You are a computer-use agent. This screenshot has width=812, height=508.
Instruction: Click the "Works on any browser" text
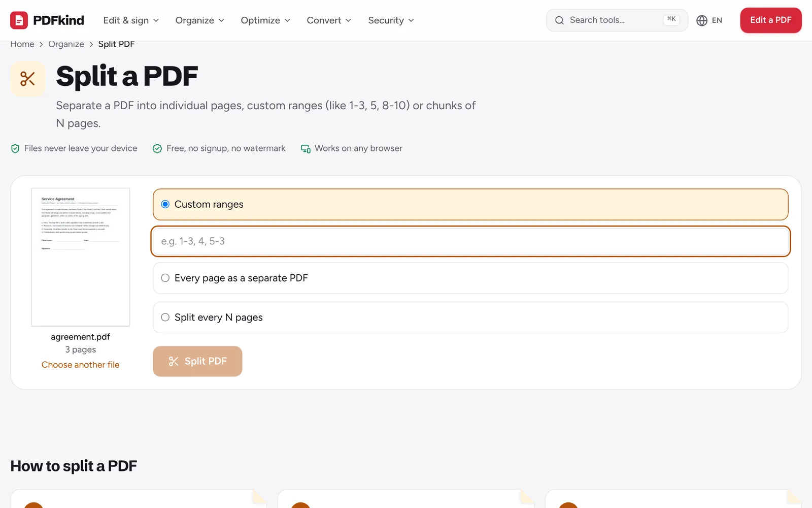click(x=358, y=148)
